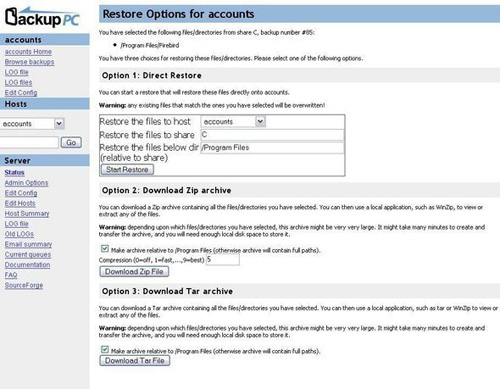Click the BackupPC logo
The height and width of the screenshot is (389, 500).
pos(42,17)
